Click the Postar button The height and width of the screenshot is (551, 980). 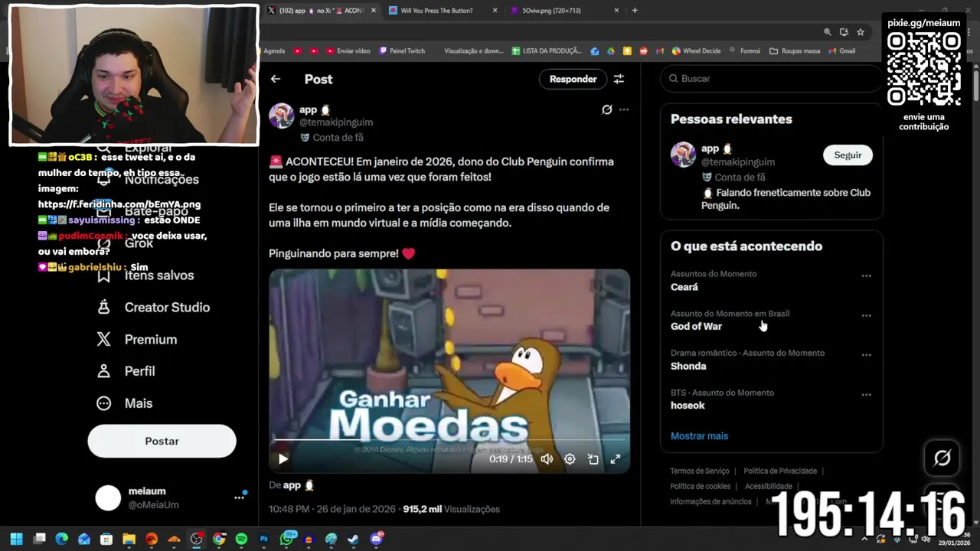coord(162,441)
